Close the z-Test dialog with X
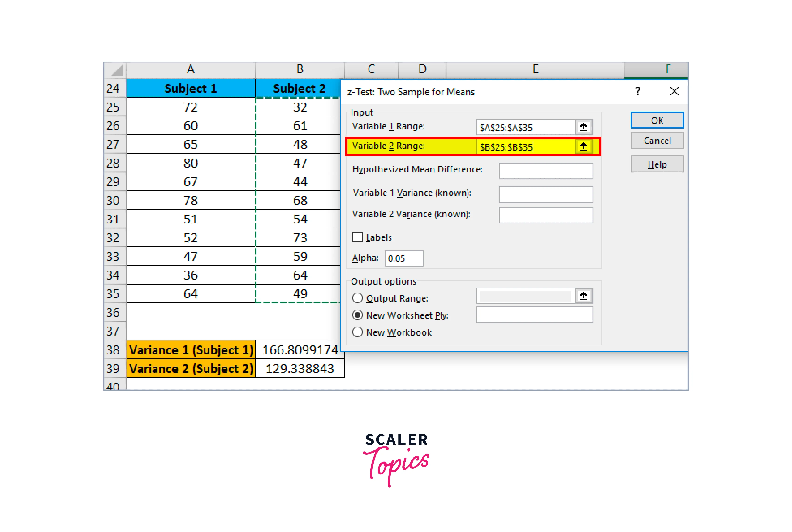 (x=674, y=91)
